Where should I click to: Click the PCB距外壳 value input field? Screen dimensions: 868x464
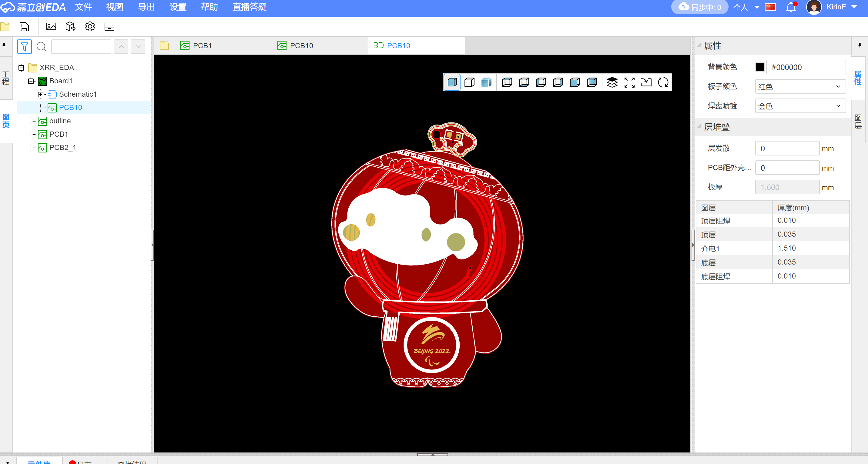(787, 168)
